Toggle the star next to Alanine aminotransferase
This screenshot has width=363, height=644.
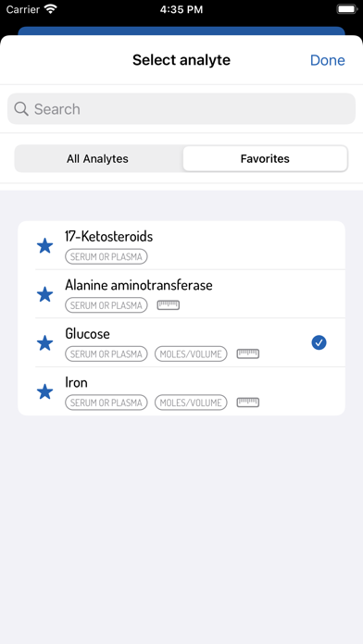pyautogui.click(x=44, y=294)
